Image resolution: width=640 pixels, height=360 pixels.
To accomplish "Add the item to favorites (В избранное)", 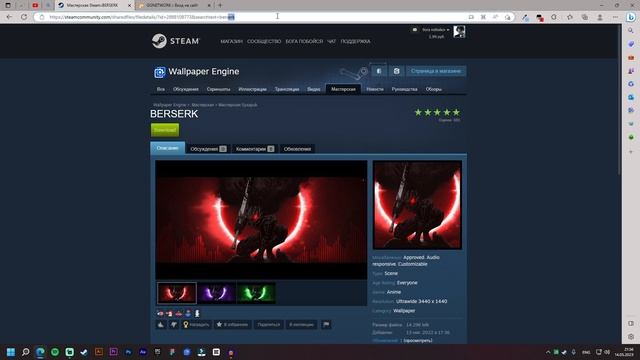I will click(x=232, y=324).
